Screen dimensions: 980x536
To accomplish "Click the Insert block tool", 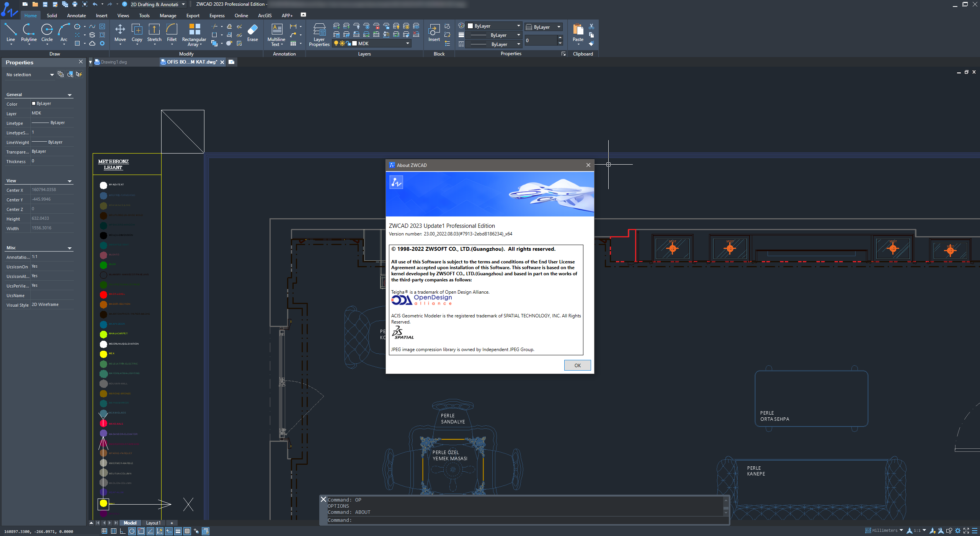I will click(434, 33).
